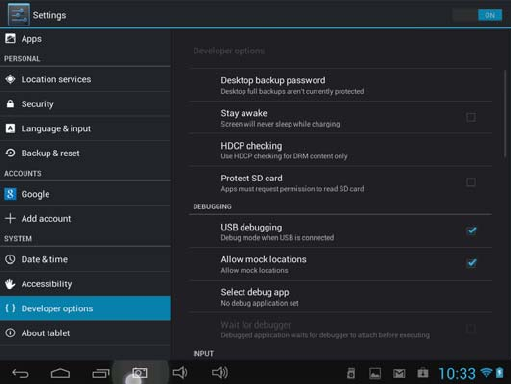Viewport: 511px width, 384px height.
Task: Click the Backup & reset icon
Action: [10, 153]
